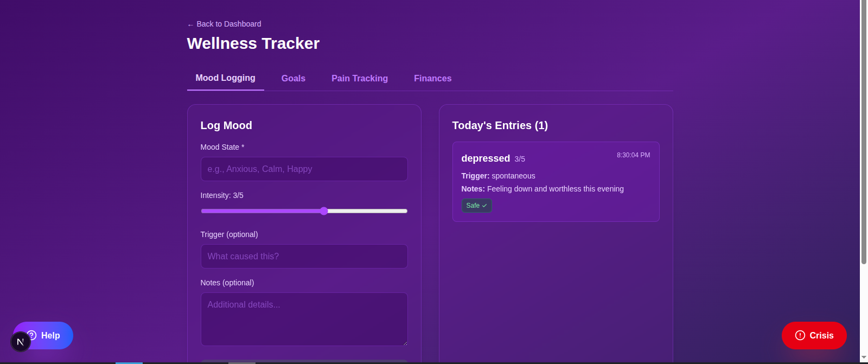
Task: Click the scrollbar down arrow
Action: (x=864, y=358)
